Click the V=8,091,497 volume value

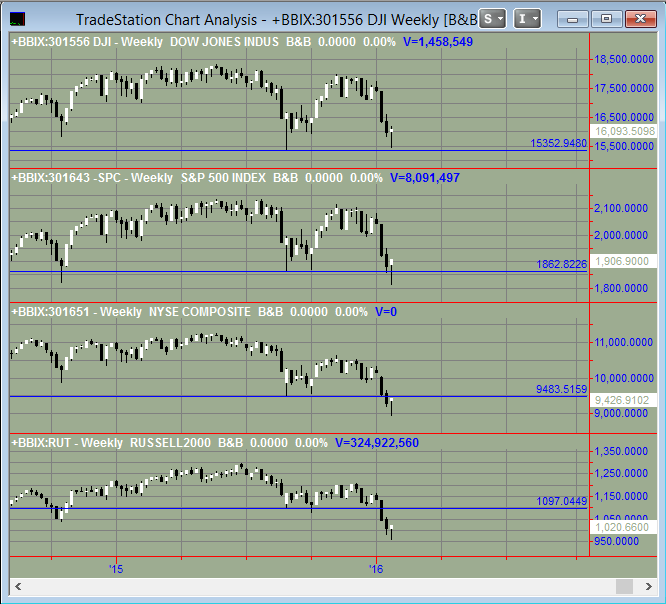(425, 178)
